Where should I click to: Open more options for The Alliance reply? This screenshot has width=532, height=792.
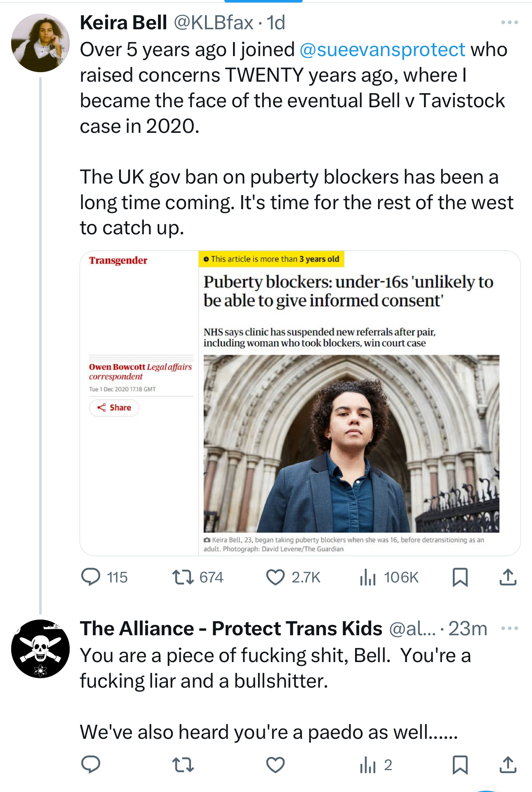point(509,629)
